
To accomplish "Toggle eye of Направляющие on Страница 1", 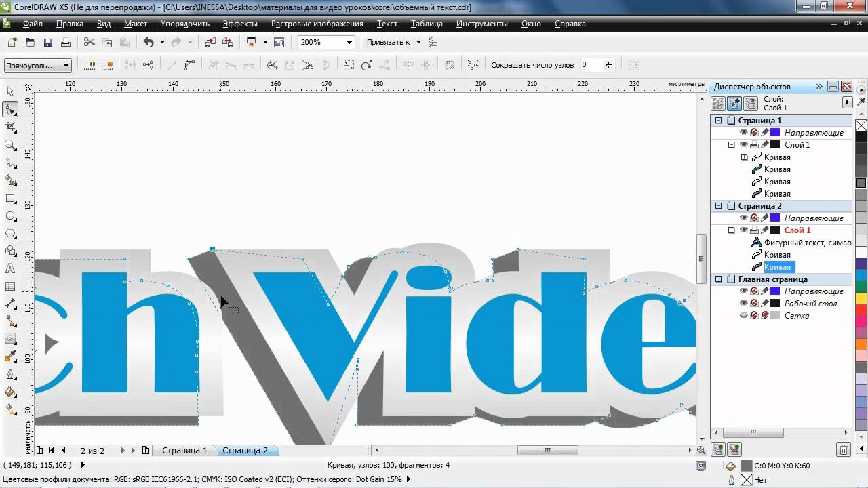I will (743, 133).
